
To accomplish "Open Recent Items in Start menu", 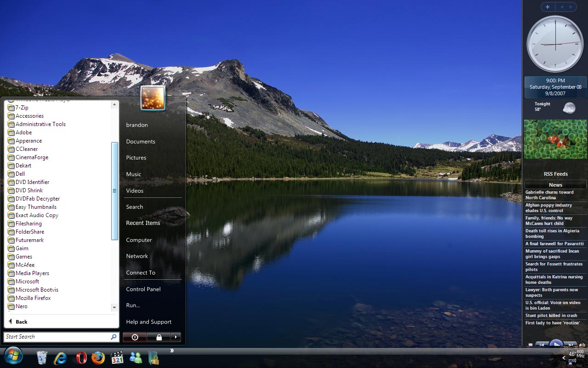I will pyautogui.click(x=143, y=223).
